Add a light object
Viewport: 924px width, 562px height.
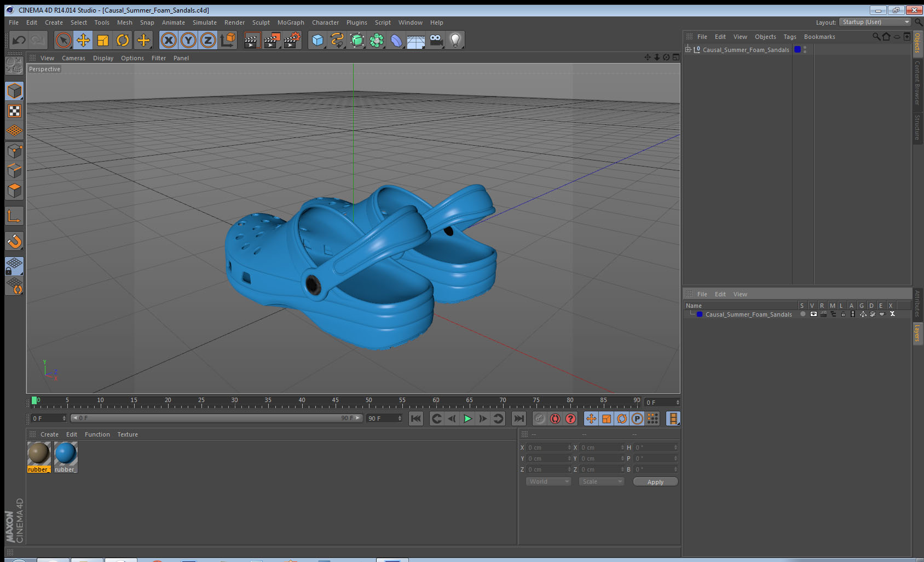click(455, 40)
